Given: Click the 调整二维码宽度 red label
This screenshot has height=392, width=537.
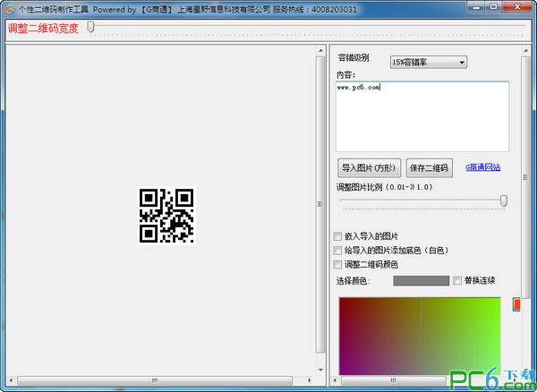Looking at the screenshot, I should 44,29.
